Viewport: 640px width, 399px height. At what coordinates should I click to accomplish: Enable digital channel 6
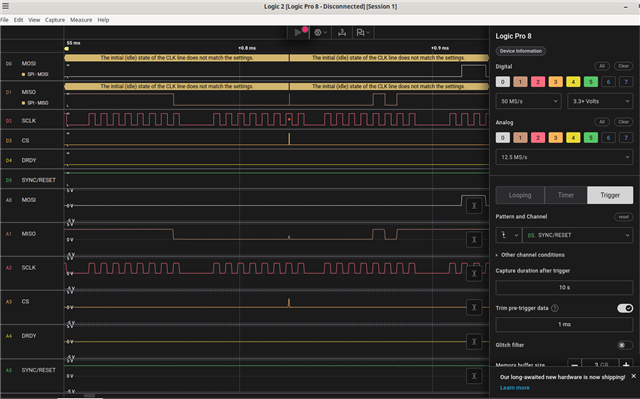click(x=608, y=82)
